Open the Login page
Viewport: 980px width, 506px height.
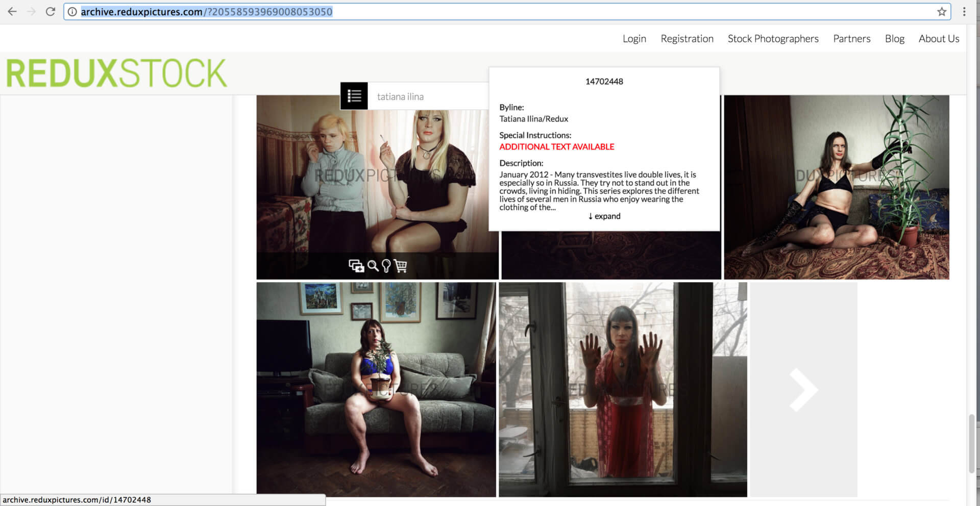click(634, 39)
